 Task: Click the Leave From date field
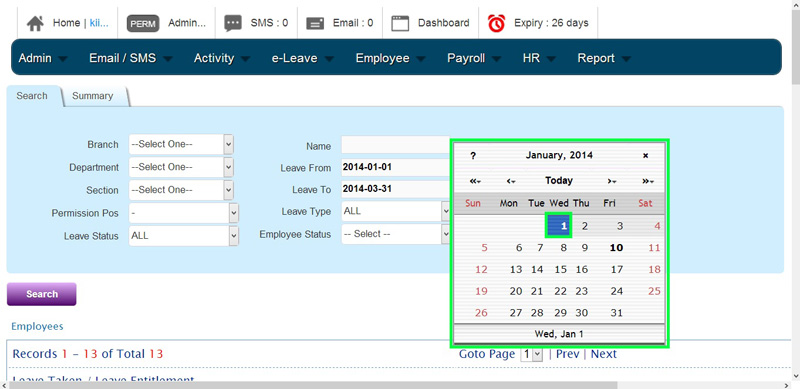[x=395, y=167]
